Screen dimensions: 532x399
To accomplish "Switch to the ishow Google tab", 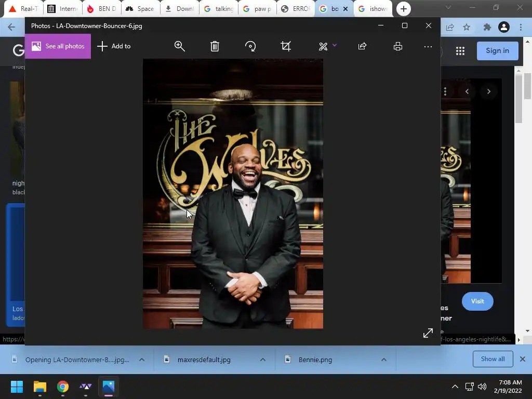I will (x=373, y=9).
